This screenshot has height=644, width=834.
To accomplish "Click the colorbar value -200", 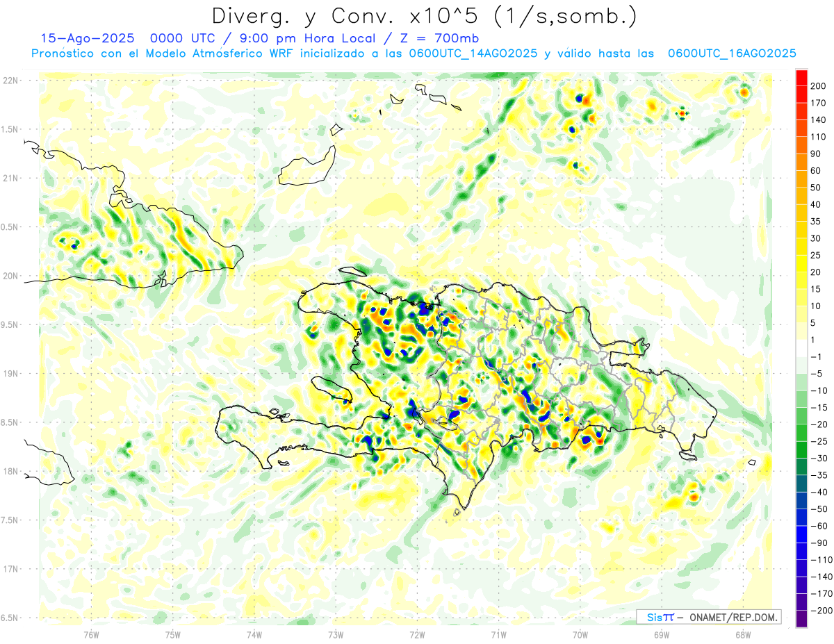I will (x=821, y=611).
